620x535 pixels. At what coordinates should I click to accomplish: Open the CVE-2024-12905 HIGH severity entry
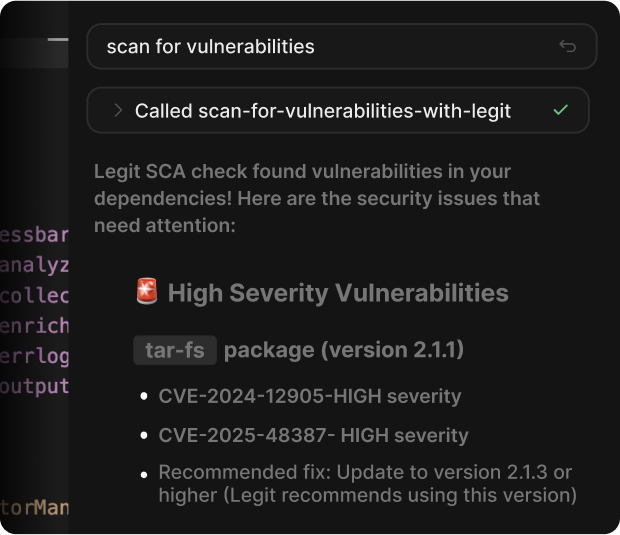tap(310, 396)
